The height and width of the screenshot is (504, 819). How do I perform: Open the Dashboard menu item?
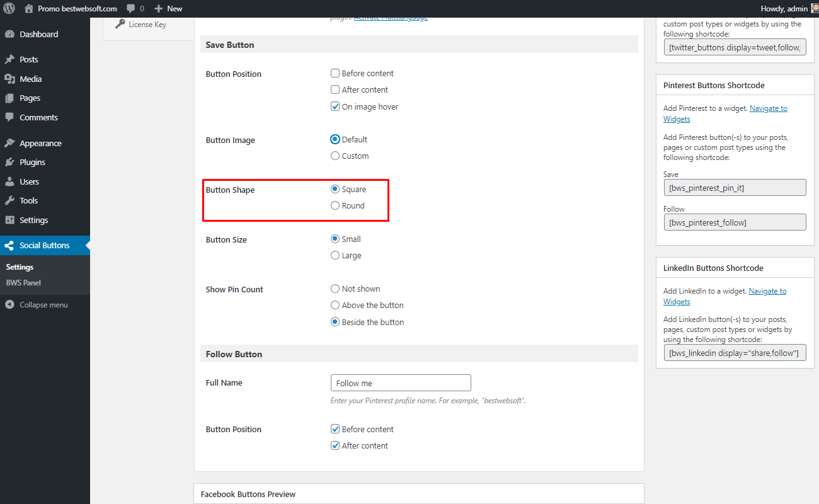(45, 34)
